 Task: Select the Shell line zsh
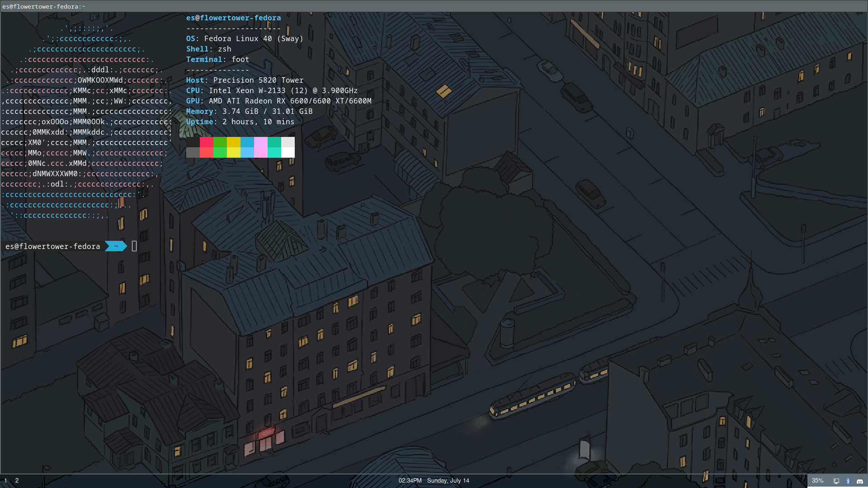point(208,49)
